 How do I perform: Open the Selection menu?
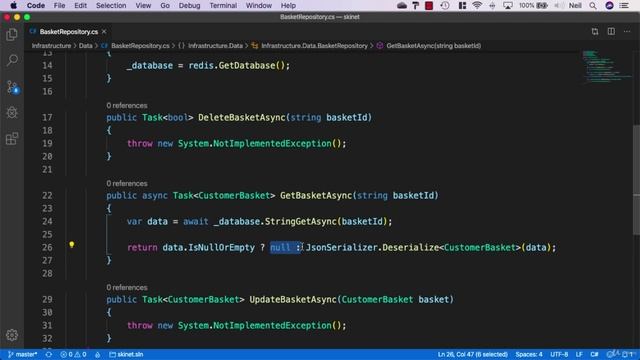[111, 5]
